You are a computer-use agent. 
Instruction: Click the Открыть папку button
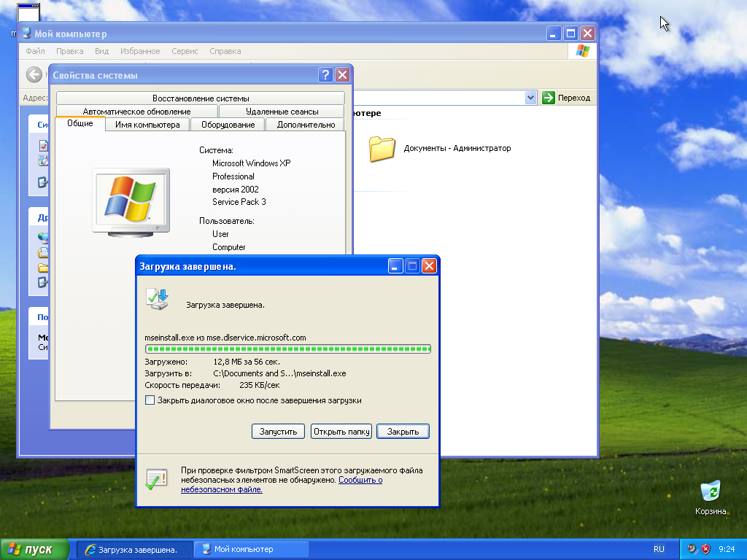pyautogui.click(x=341, y=432)
